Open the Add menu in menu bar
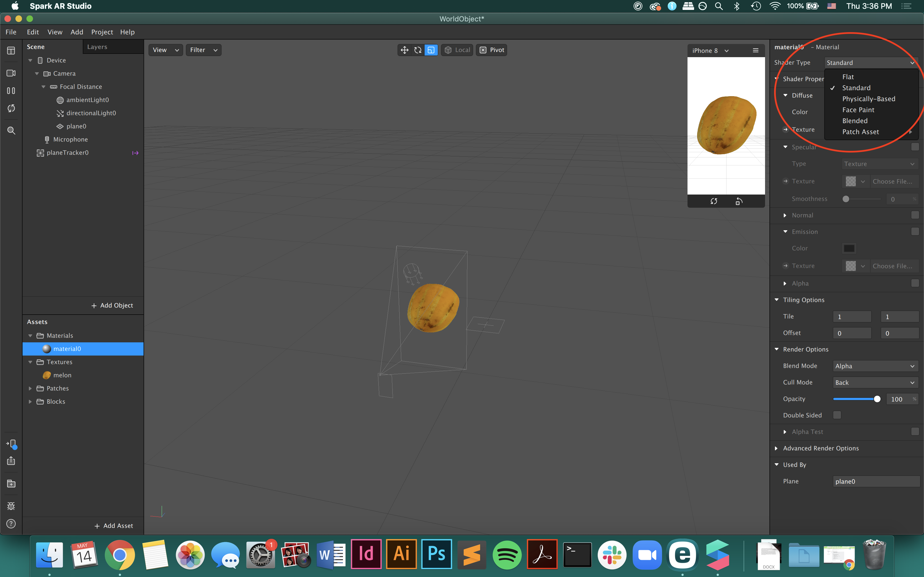 pyautogui.click(x=76, y=32)
